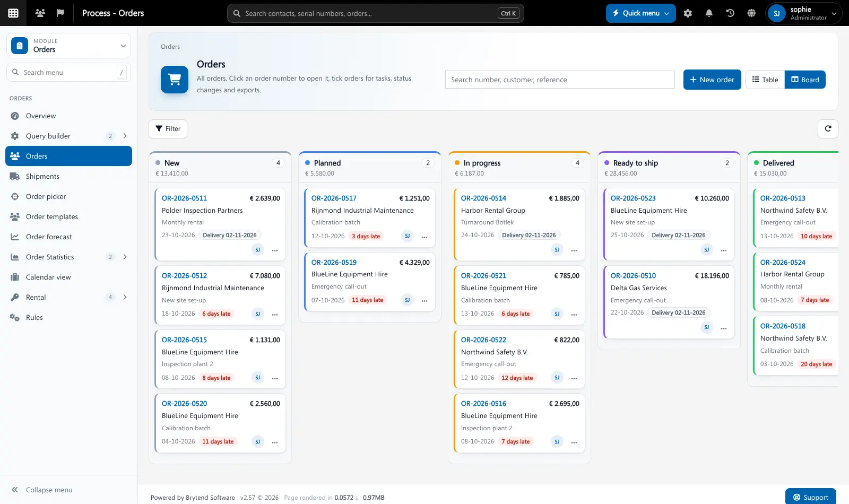Click the Search menu field
This screenshot has height=504, width=849.
(69, 72)
